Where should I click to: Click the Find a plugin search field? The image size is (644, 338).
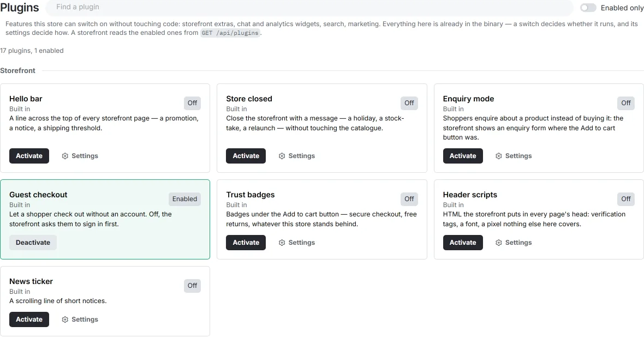pyautogui.click(x=309, y=8)
